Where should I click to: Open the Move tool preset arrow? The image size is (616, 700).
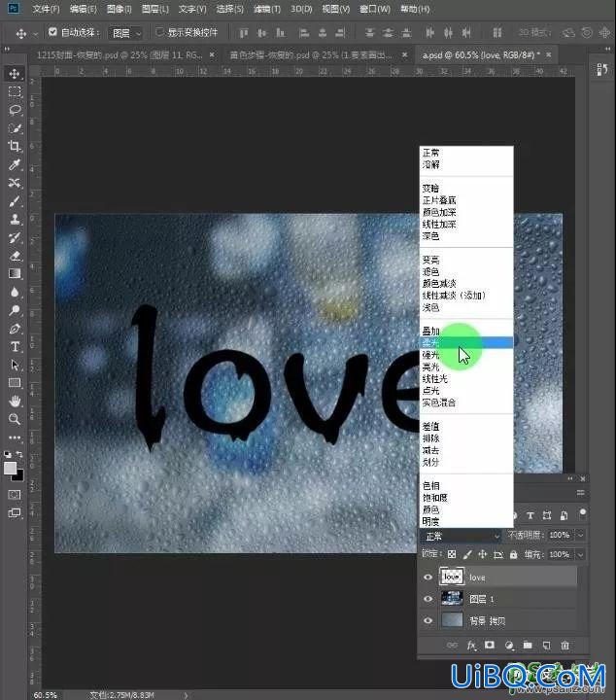coord(35,33)
